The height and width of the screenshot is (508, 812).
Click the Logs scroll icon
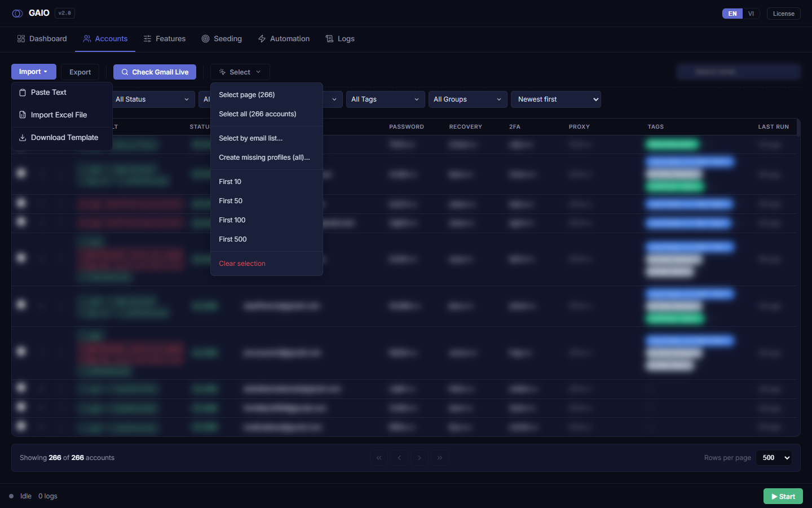[329, 39]
